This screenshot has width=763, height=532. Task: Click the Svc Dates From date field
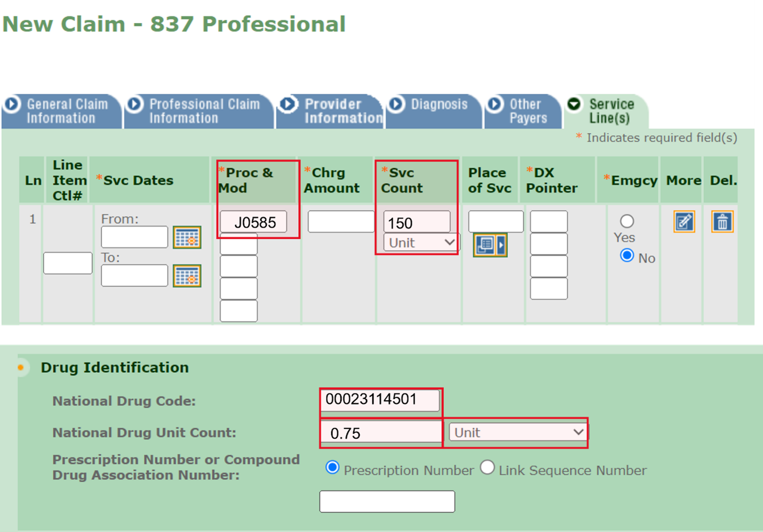click(134, 237)
